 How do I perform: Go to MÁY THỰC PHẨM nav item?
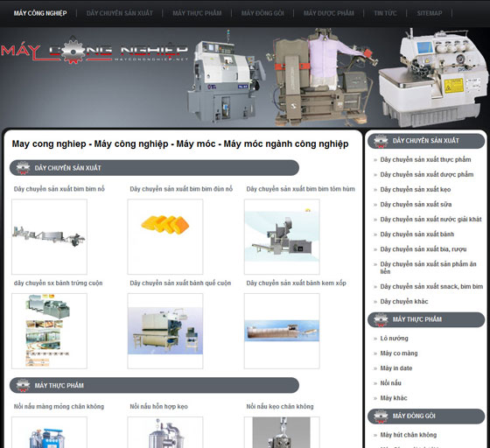pos(197,13)
